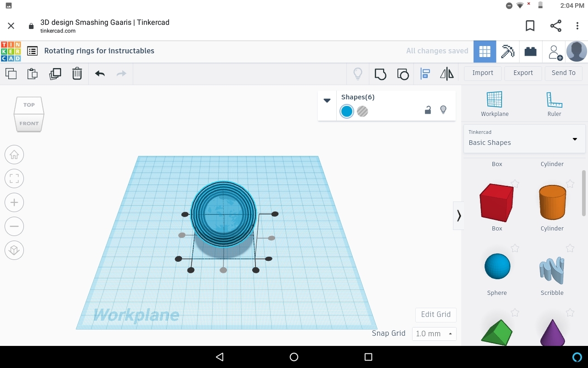
Task: Open the user profile avatar
Action: click(577, 52)
